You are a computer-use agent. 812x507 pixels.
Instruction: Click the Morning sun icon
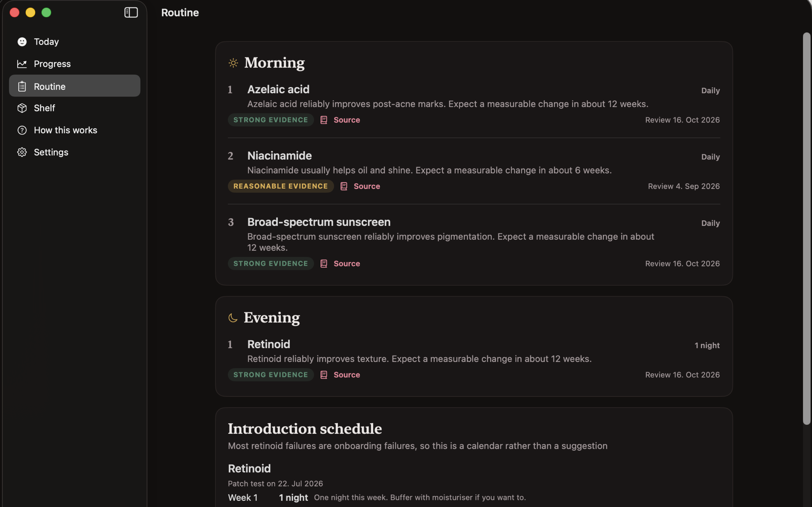point(233,63)
